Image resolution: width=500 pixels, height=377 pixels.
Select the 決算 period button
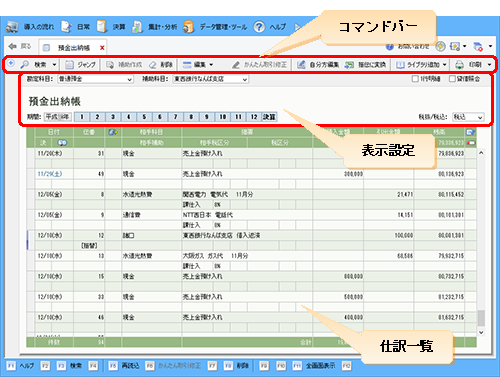point(269,117)
